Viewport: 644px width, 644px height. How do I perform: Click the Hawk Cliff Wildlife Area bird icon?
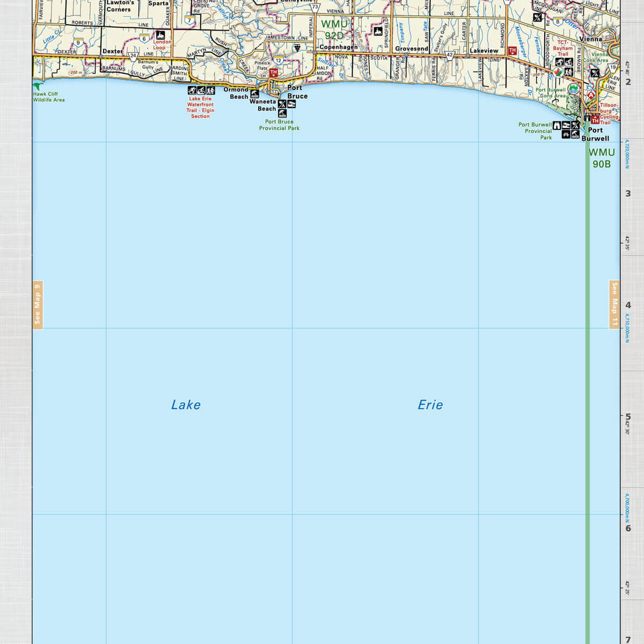point(37,86)
